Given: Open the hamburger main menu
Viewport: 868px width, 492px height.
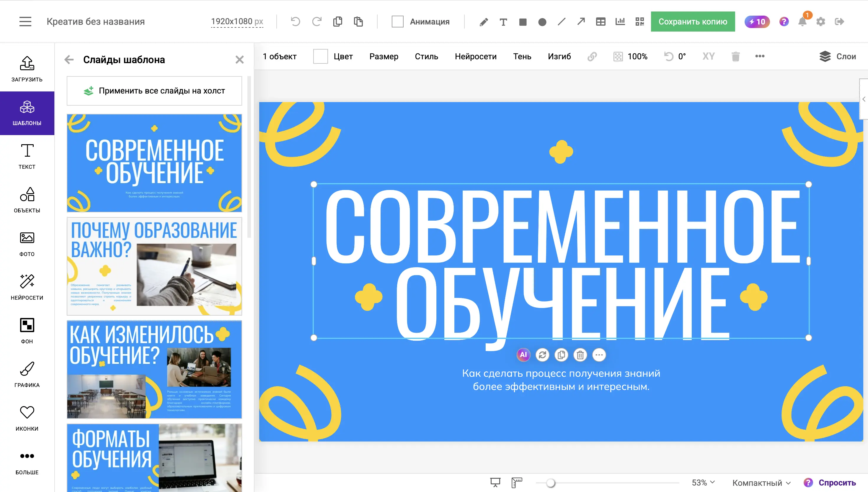Looking at the screenshot, I should pyautogui.click(x=25, y=22).
